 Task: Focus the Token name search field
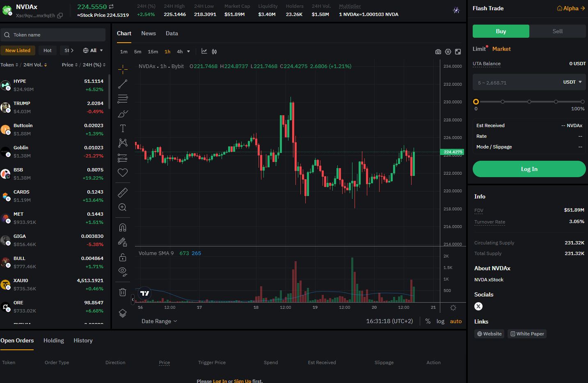click(53, 35)
